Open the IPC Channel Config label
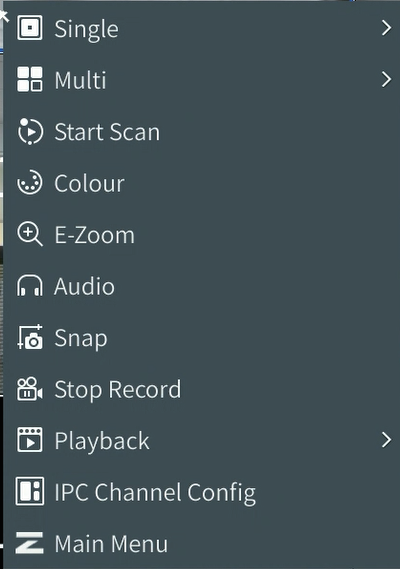The width and height of the screenshot is (400, 569). 155,493
